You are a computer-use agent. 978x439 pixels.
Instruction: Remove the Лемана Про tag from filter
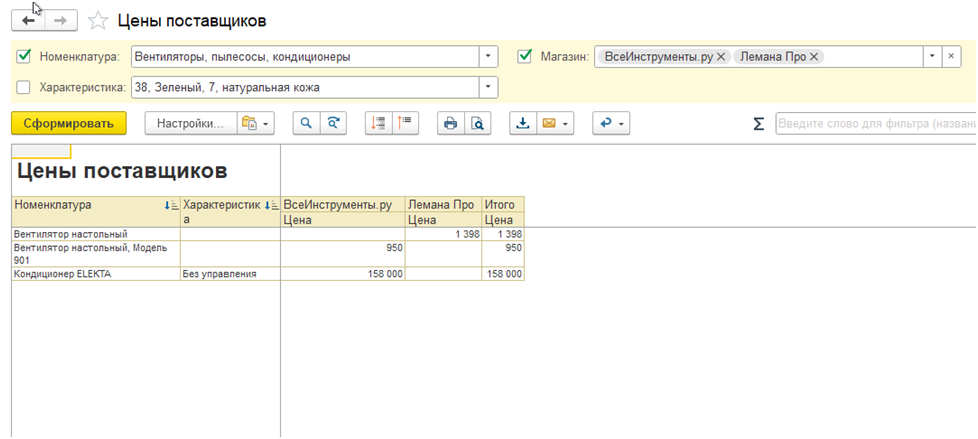814,57
